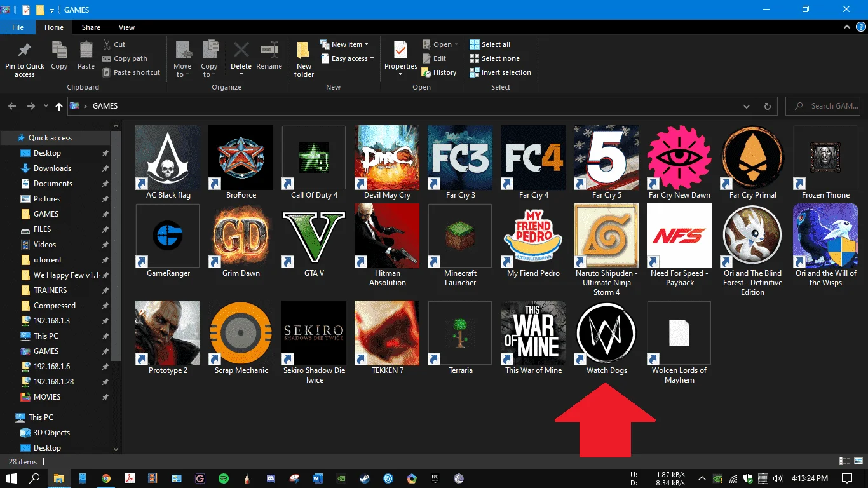Click the Grim Dawn shortcut
This screenshot has width=868, height=488.
[241, 241]
